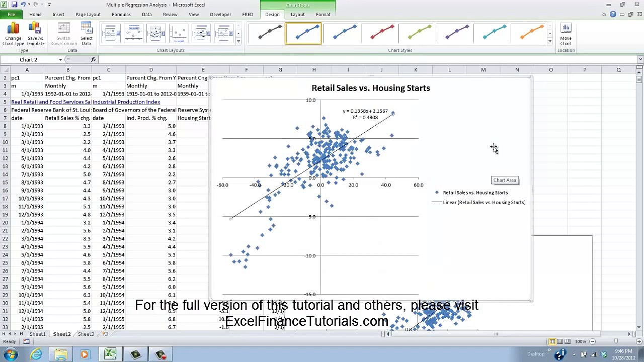Open the Industrial Production Index link

(126, 102)
